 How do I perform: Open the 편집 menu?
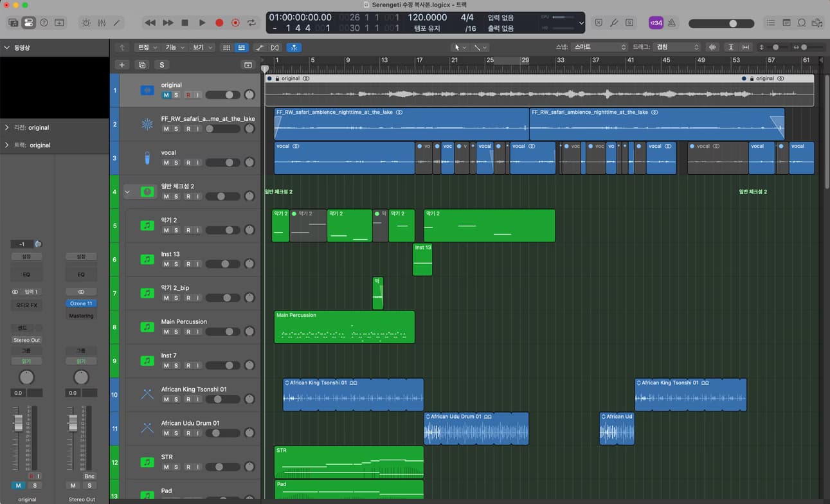146,47
